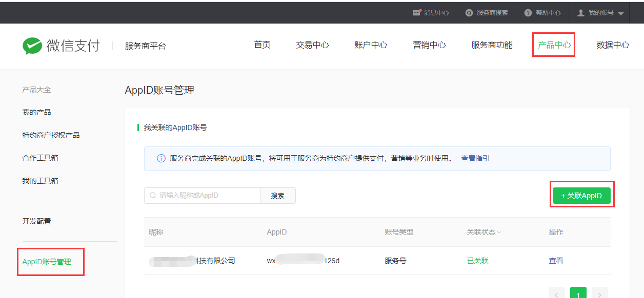This screenshot has height=298, width=644.
Task: Select AppID账号管理 in the sidebar
Action: coord(47,262)
